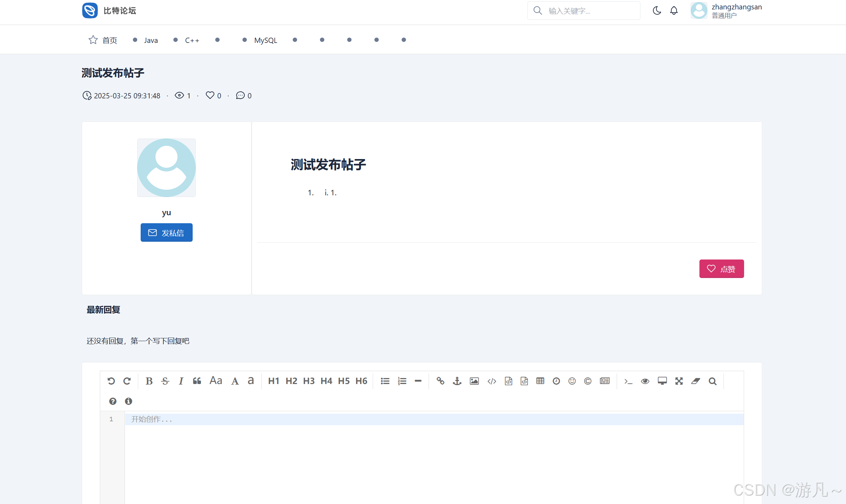
Task: Click the undo arrow in the editor
Action: 111,381
